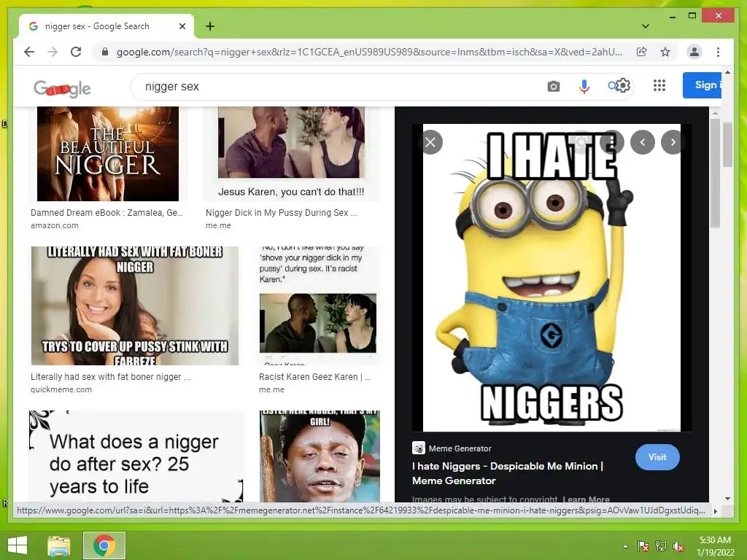The height and width of the screenshot is (560, 747).
Task: Close the Google Search browser tab
Action: [x=182, y=26]
